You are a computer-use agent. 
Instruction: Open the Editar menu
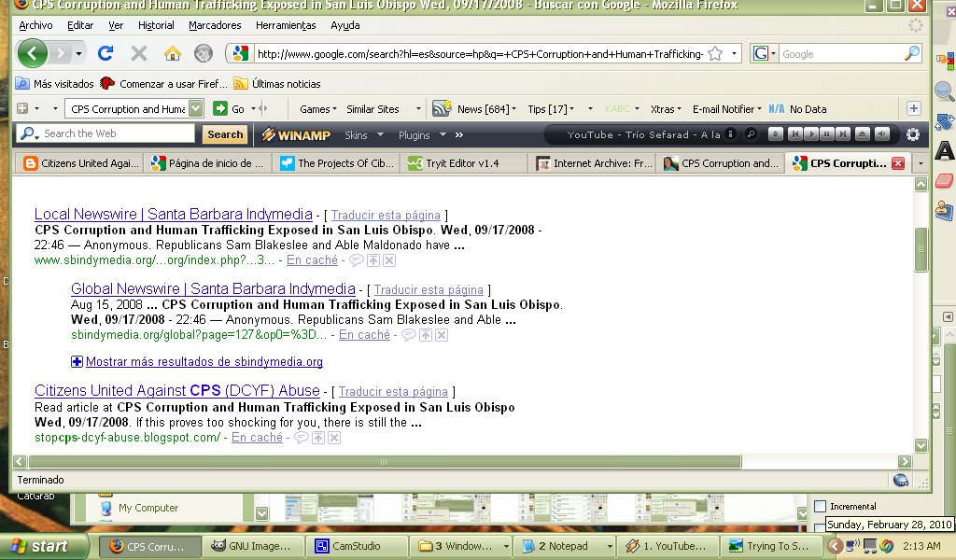point(80,25)
